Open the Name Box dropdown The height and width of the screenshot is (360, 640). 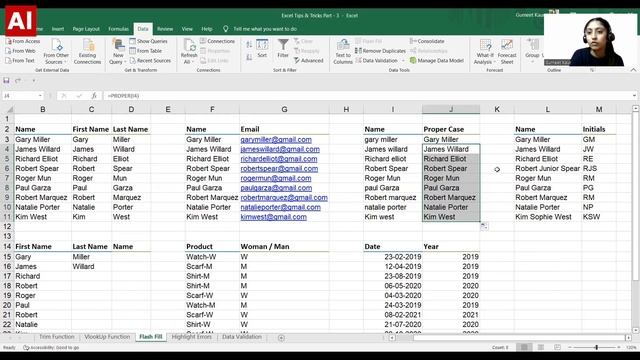tap(40, 96)
